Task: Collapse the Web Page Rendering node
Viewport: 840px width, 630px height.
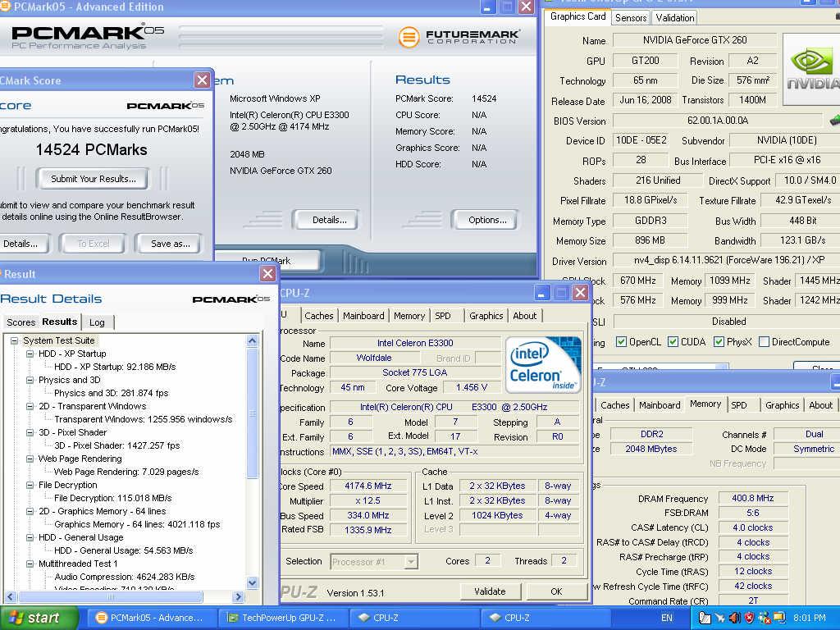Action: [30, 459]
